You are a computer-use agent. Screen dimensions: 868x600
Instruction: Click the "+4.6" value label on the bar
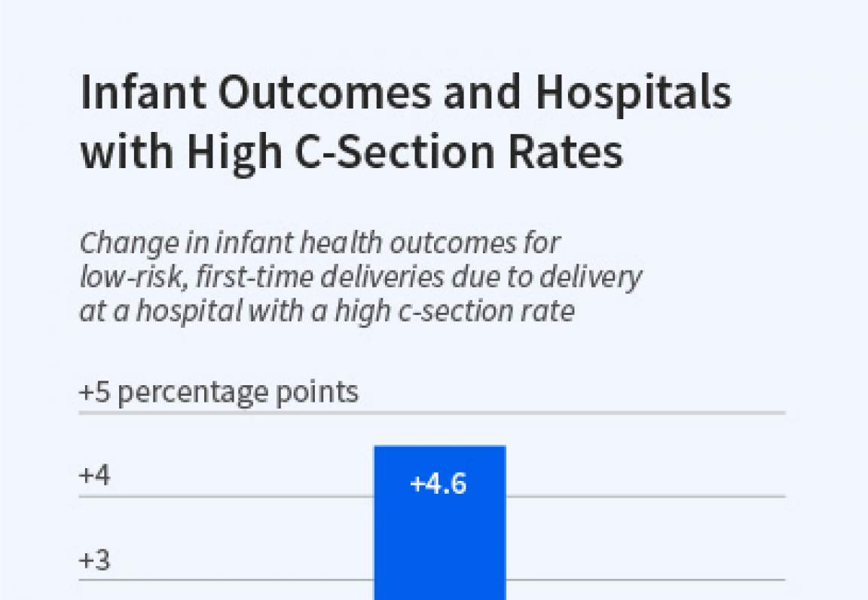439,484
